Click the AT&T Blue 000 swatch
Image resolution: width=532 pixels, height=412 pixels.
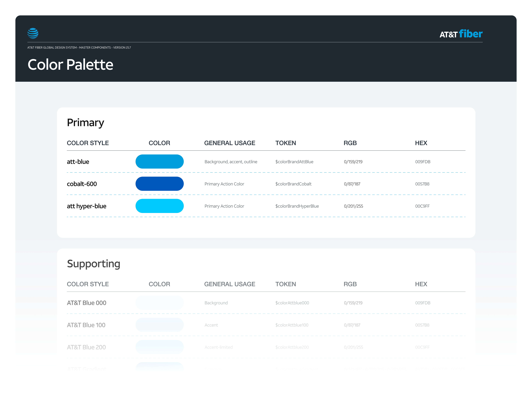point(160,303)
